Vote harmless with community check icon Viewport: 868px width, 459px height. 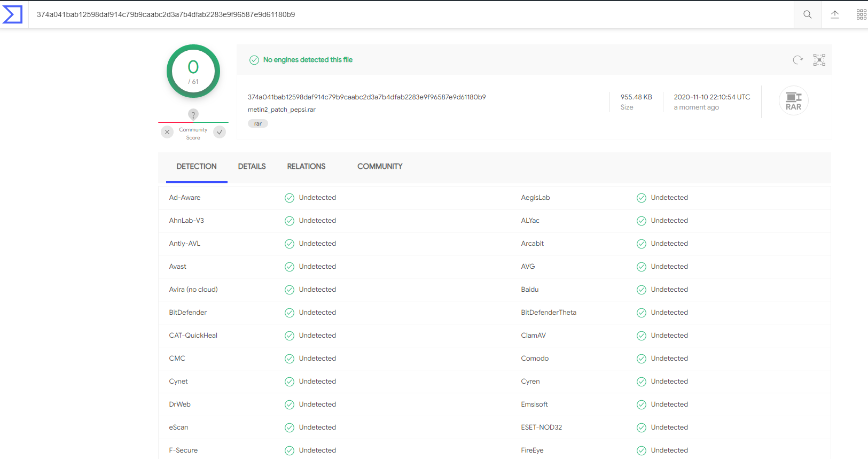click(220, 132)
